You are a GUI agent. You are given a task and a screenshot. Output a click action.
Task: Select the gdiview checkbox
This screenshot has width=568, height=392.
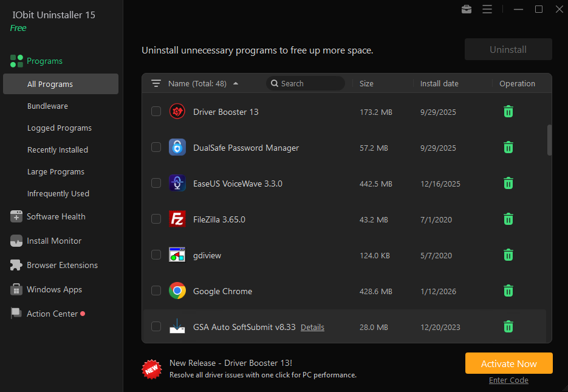[156, 255]
